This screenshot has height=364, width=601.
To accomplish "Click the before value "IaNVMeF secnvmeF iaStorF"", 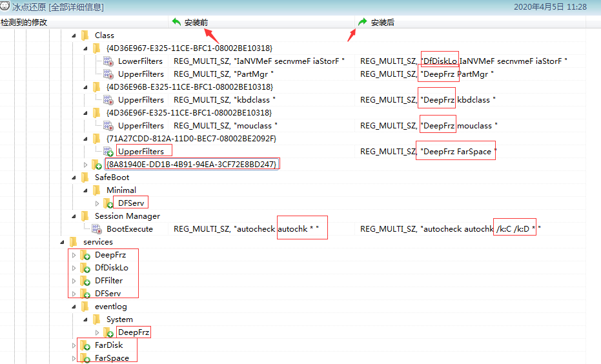I will pyautogui.click(x=289, y=61).
